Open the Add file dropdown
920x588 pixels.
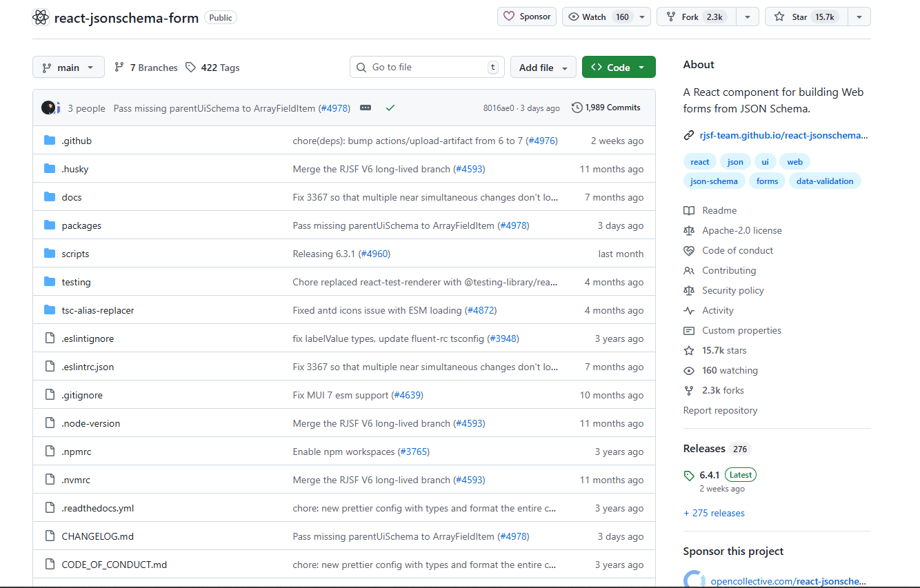(x=543, y=68)
